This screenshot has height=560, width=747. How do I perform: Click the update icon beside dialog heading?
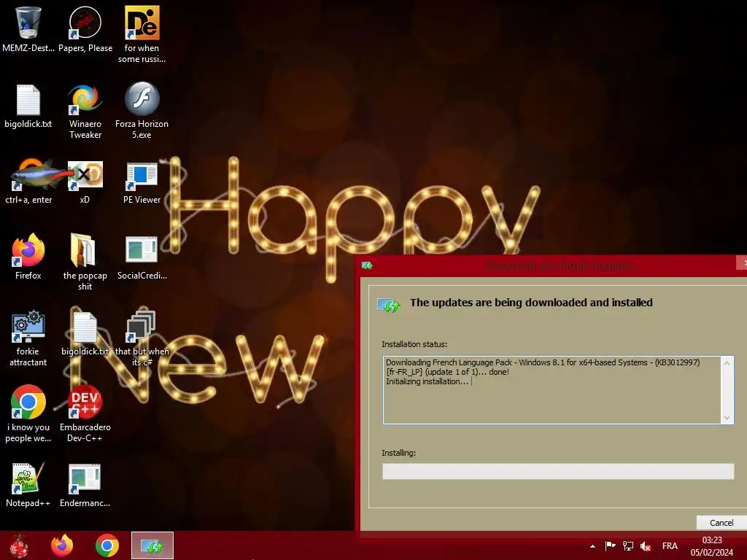[x=389, y=306]
